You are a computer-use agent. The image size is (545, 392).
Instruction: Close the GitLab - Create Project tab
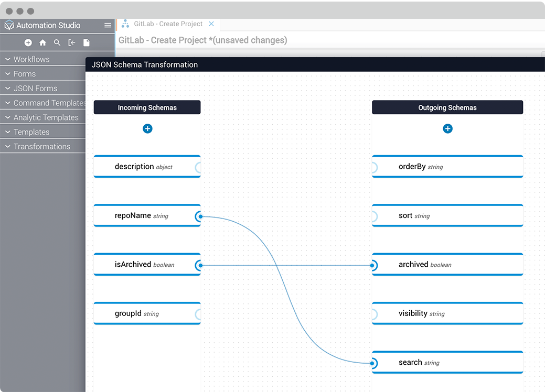211,24
